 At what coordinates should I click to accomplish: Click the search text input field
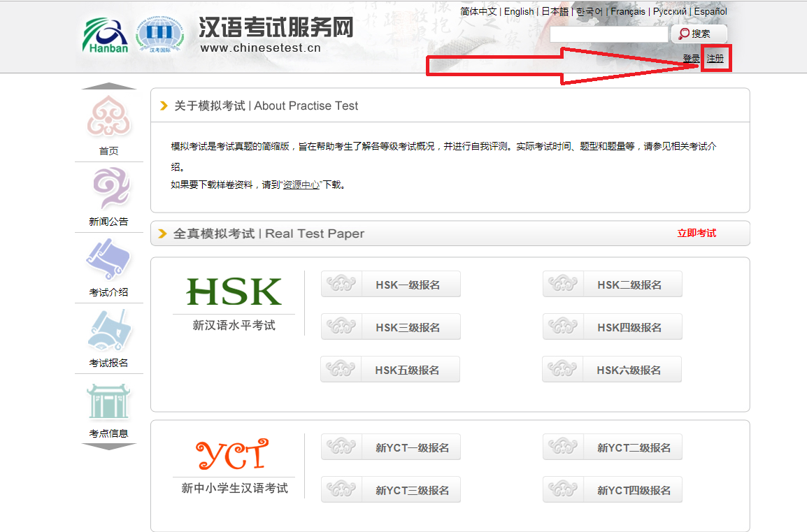[x=608, y=34]
